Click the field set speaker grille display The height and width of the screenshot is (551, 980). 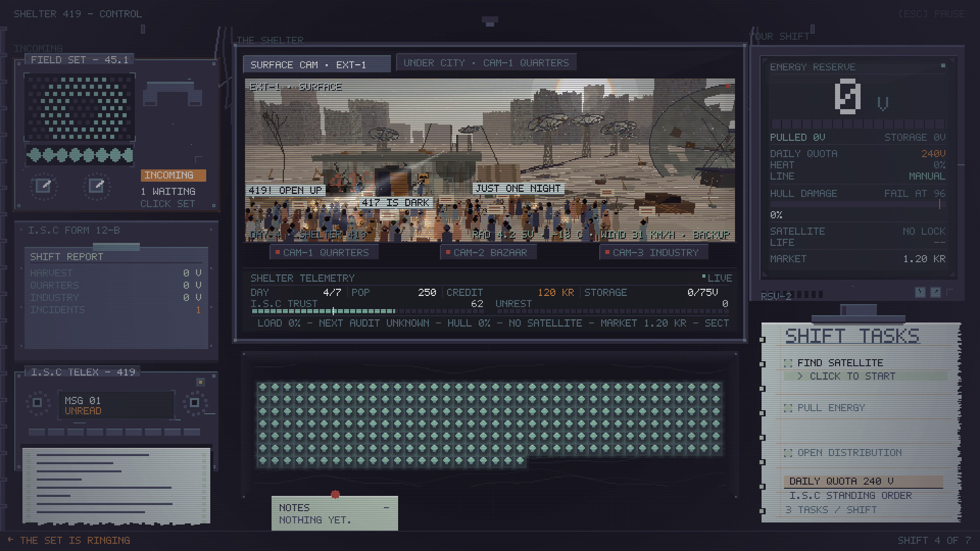[80, 107]
